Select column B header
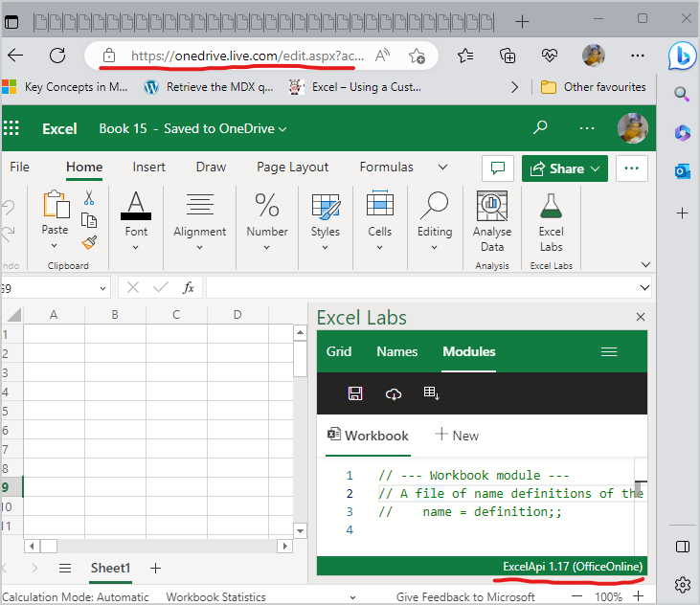The width and height of the screenshot is (700, 605). click(x=115, y=315)
